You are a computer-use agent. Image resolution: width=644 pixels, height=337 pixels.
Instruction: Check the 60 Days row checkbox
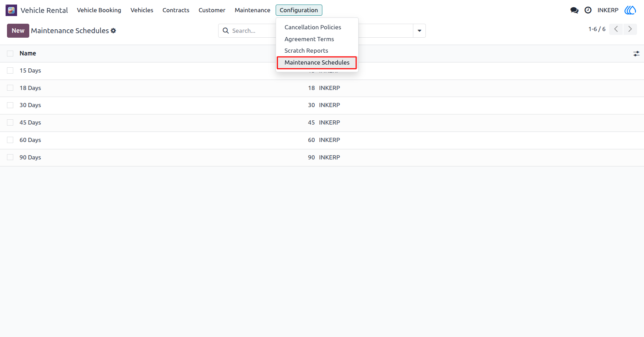point(10,140)
